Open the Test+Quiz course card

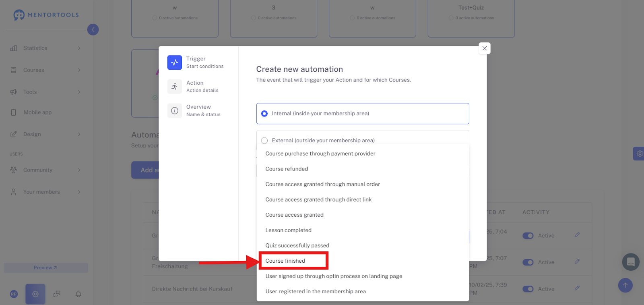[471, 19]
